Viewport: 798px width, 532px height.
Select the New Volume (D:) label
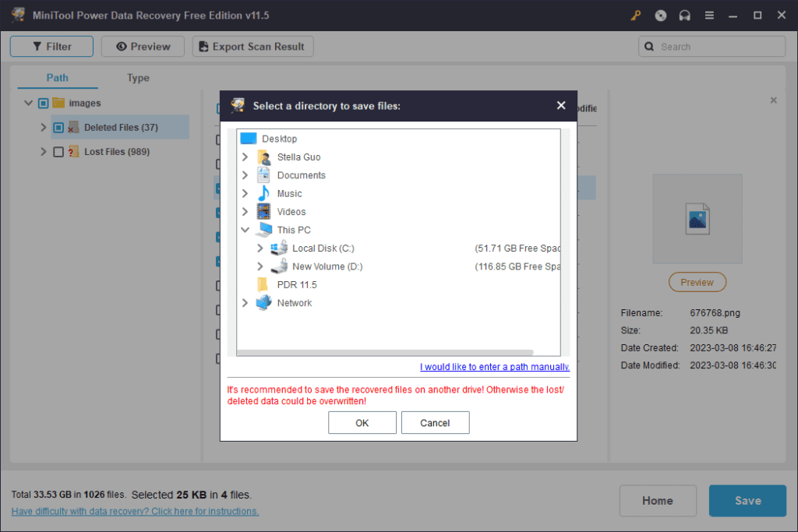pos(327,266)
